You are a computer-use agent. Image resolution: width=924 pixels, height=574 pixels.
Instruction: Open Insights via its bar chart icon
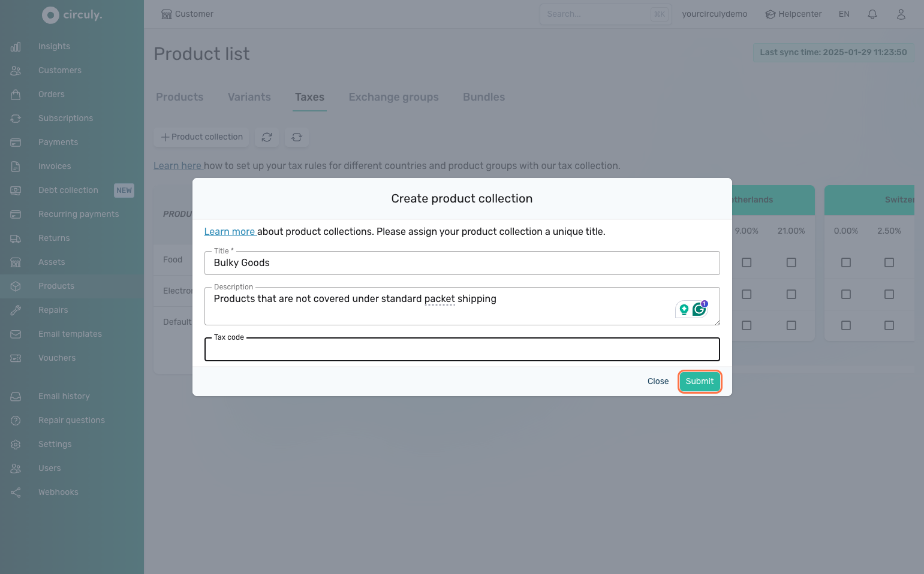pyautogui.click(x=16, y=47)
